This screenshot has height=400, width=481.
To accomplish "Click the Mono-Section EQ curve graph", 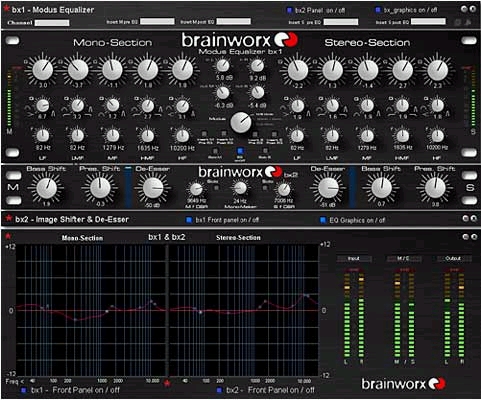I will pos(91,311).
